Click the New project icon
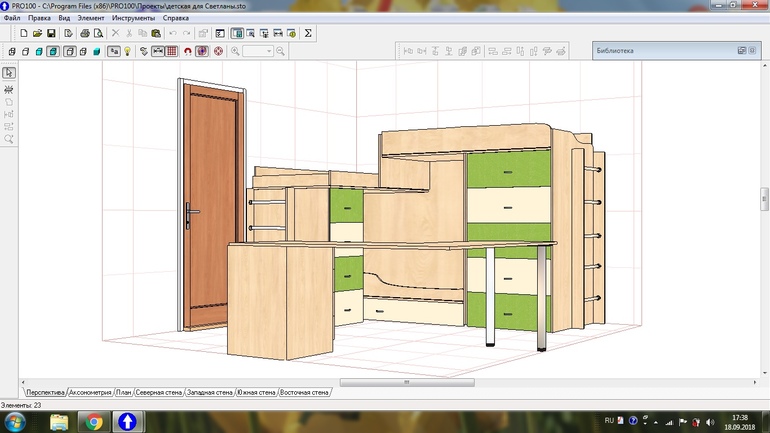Screen dimensions: 770x433 tap(23, 33)
